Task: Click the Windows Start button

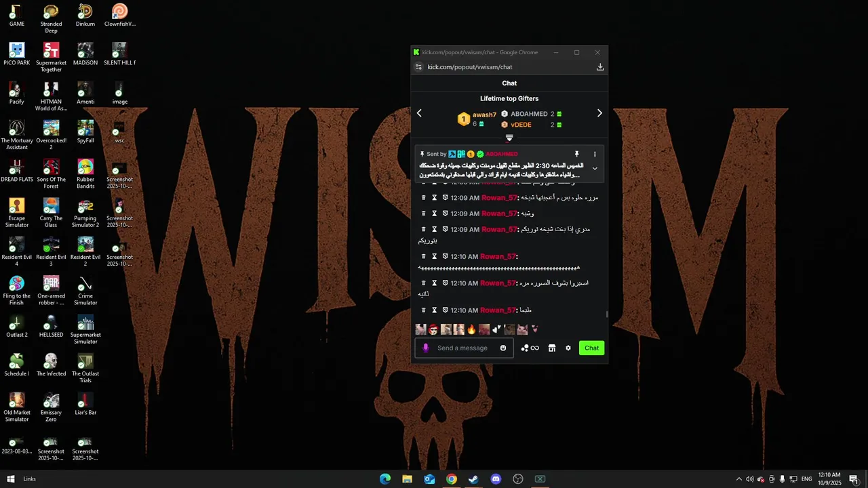Action: point(10,479)
